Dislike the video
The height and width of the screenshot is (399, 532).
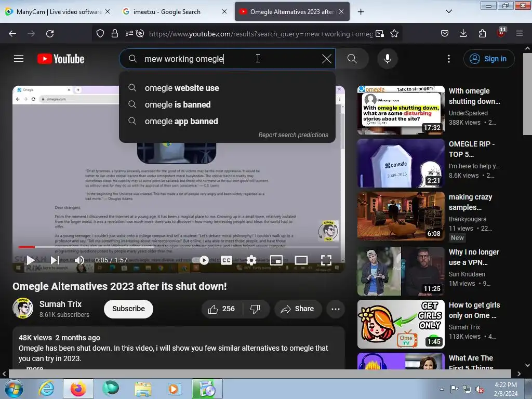click(x=256, y=309)
